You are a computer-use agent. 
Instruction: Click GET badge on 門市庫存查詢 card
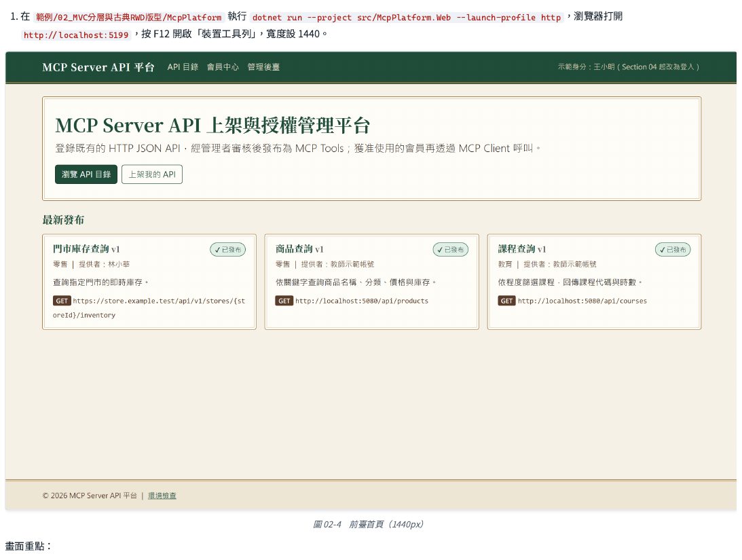[x=62, y=301]
